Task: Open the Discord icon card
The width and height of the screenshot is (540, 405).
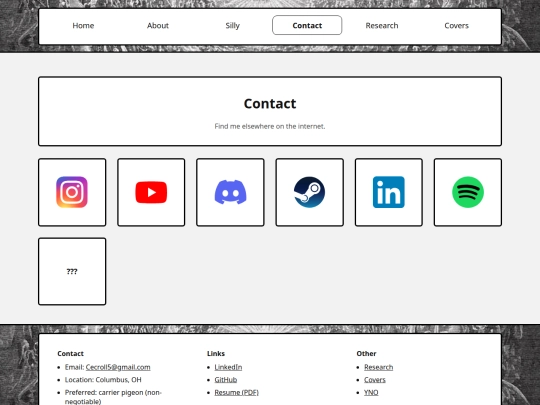Action: tap(230, 192)
